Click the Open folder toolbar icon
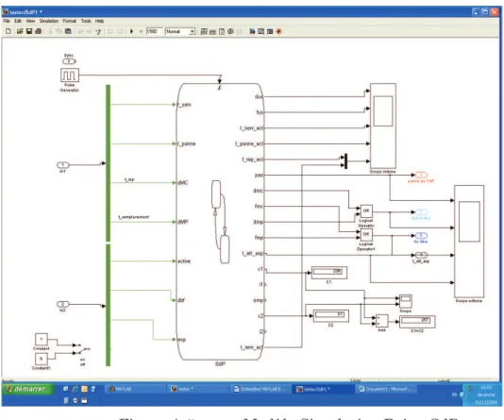Image resolution: width=504 pixels, height=420 pixels. (20, 31)
